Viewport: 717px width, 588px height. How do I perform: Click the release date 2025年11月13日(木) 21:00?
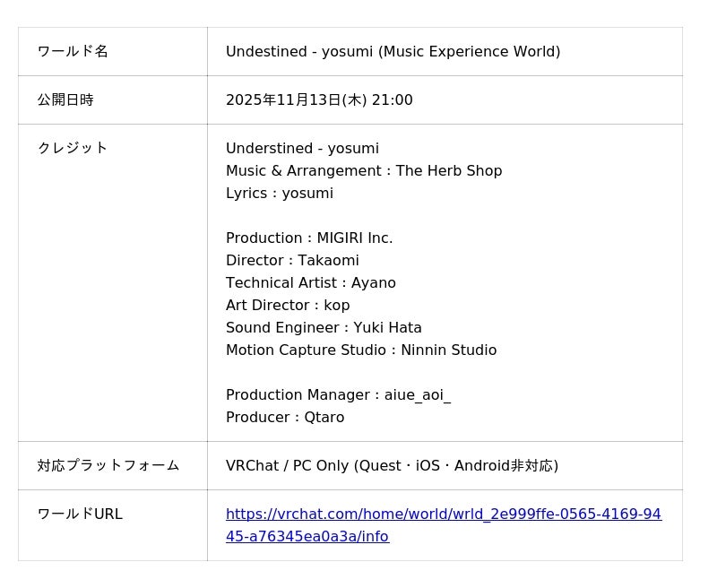pos(319,99)
